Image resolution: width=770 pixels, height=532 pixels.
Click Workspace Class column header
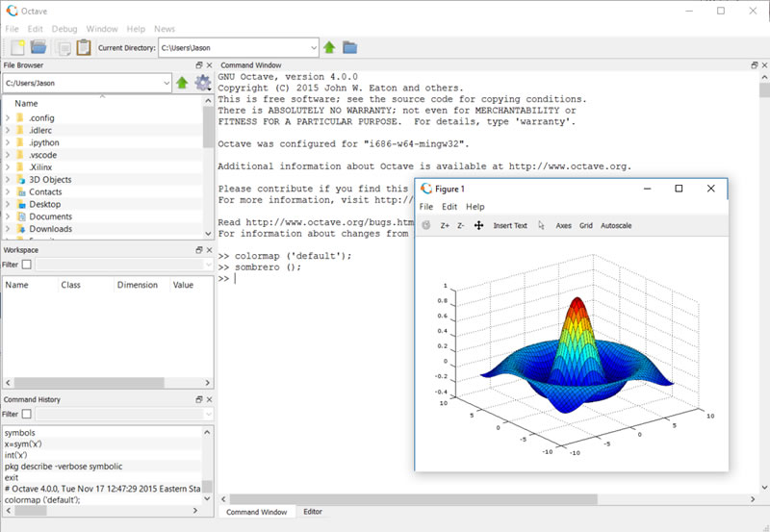pos(70,285)
